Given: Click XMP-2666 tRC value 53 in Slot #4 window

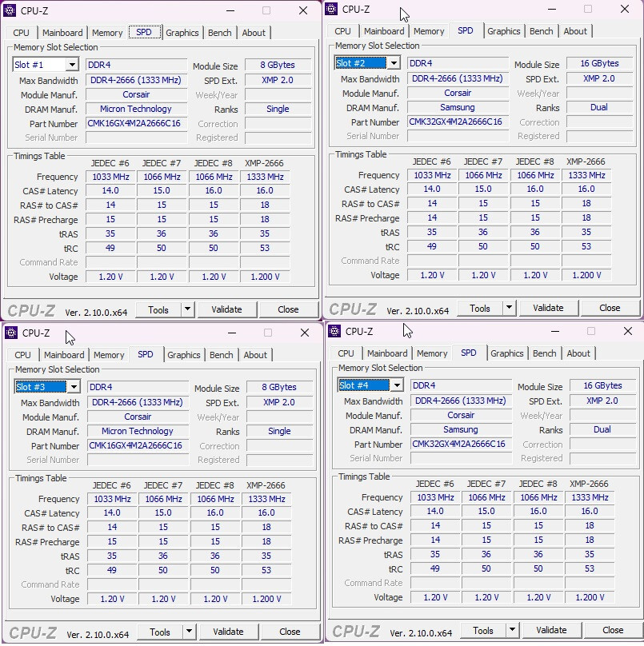Looking at the screenshot, I should 590,568.
